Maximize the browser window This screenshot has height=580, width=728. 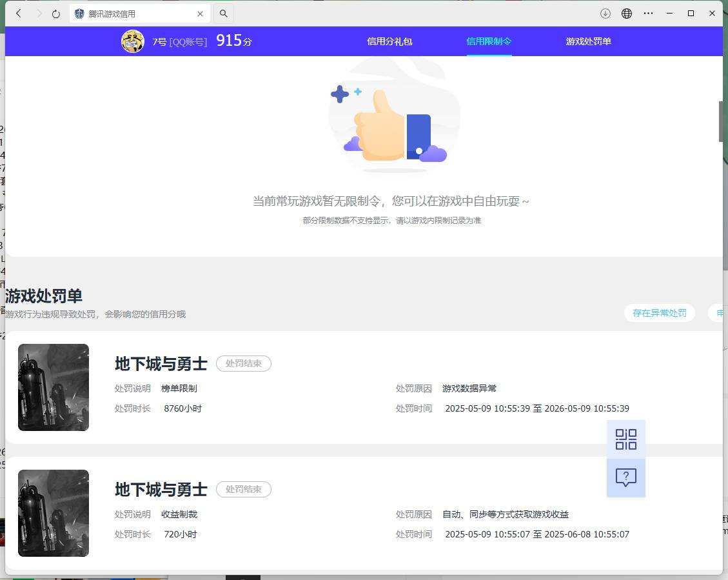pos(691,14)
